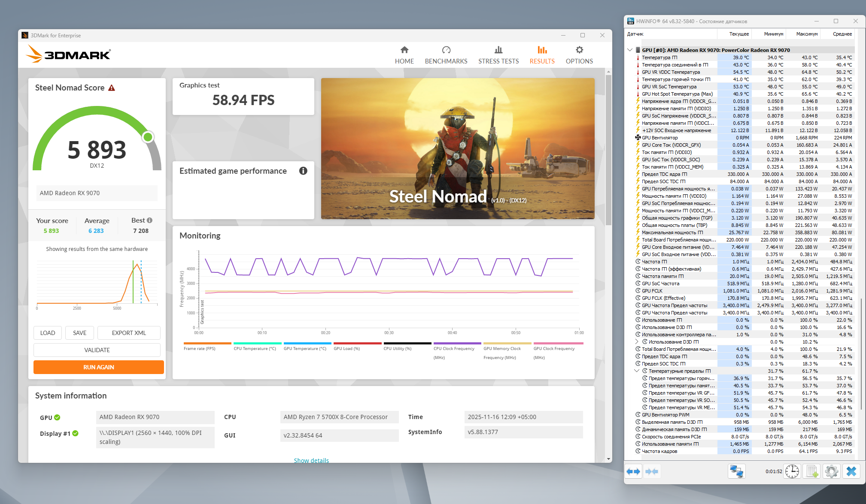Image resolution: width=866 pixels, height=504 pixels.
Task: Close sensors with the blue X icon
Action: pos(851,471)
